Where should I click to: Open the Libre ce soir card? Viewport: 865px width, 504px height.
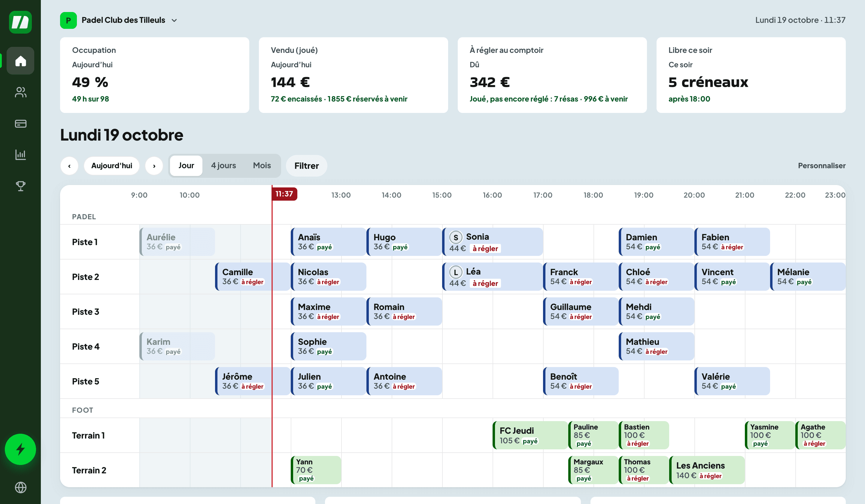point(751,75)
